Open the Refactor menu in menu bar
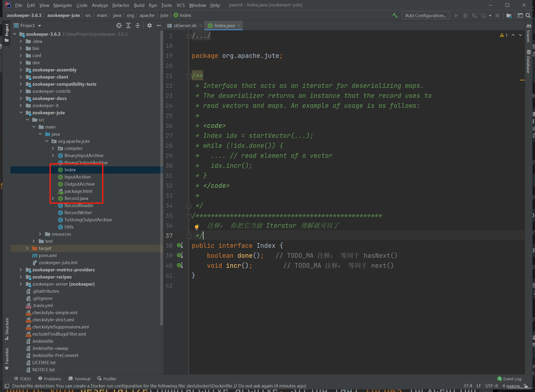Image resolution: width=535 pixels, height=392 pixels. tap(121, 5)
